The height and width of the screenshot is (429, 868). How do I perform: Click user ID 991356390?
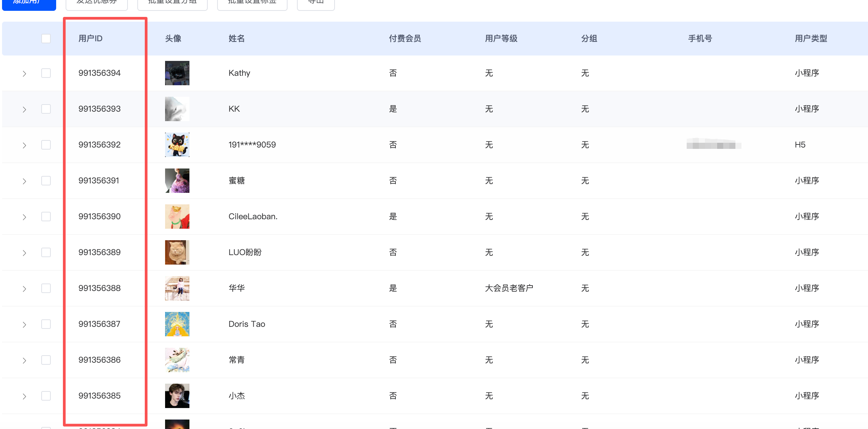coord(99,217)
